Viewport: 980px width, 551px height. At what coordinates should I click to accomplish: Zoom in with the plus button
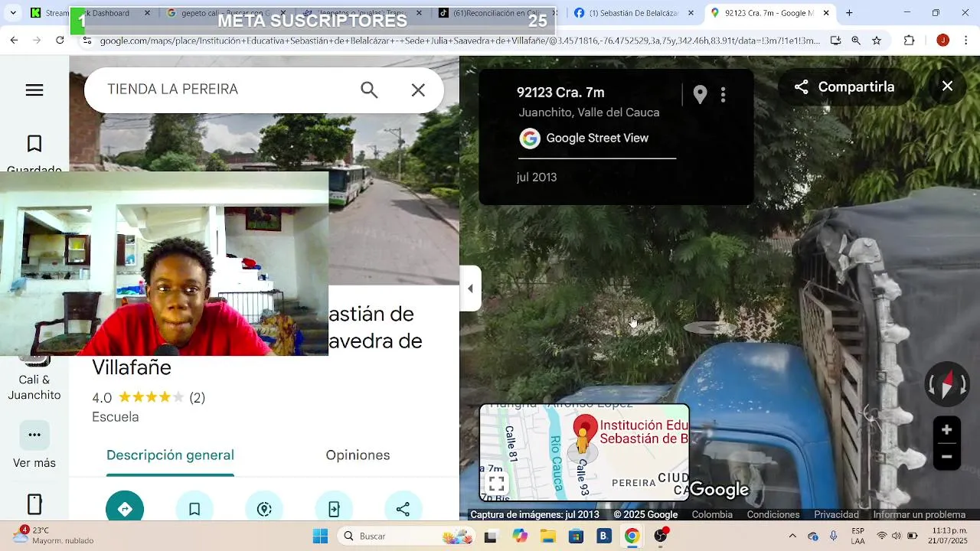[947, 430]
